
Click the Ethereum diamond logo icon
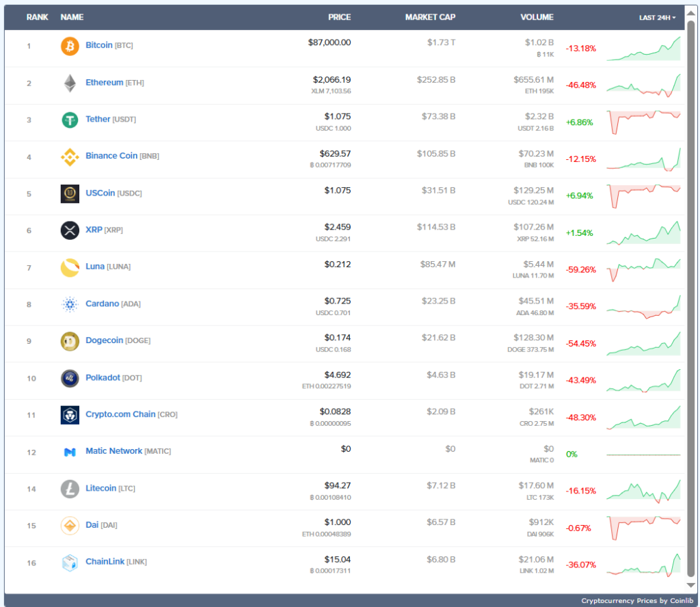point(70,83)
